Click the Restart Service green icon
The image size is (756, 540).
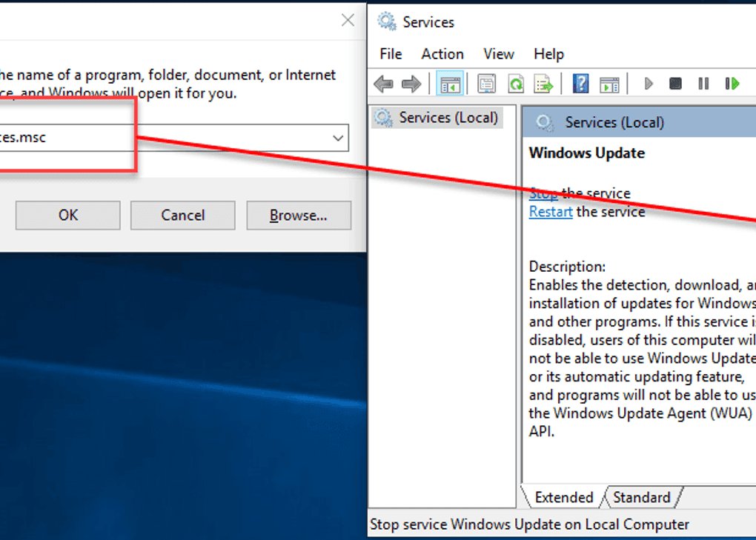(x=732, y=84)
